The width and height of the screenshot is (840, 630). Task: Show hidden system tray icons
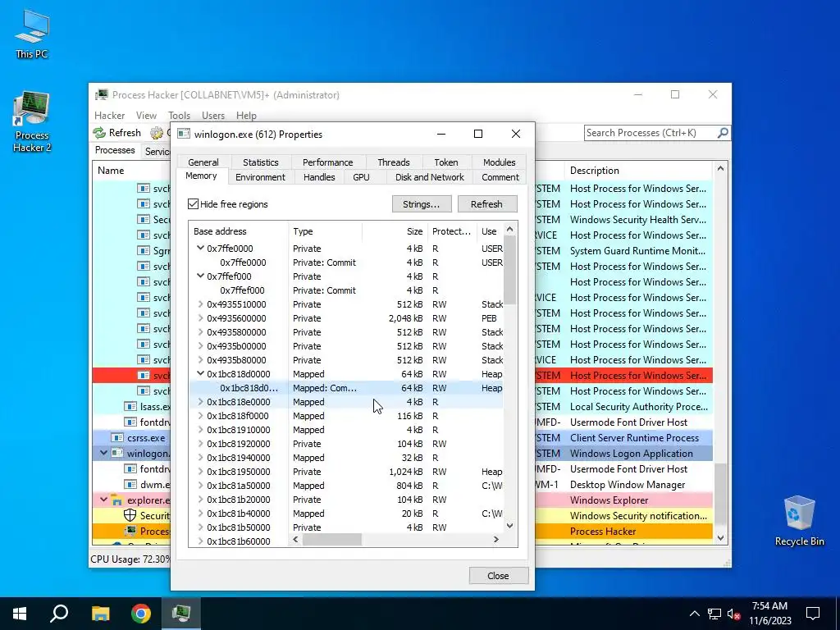[x=694, y=614]
